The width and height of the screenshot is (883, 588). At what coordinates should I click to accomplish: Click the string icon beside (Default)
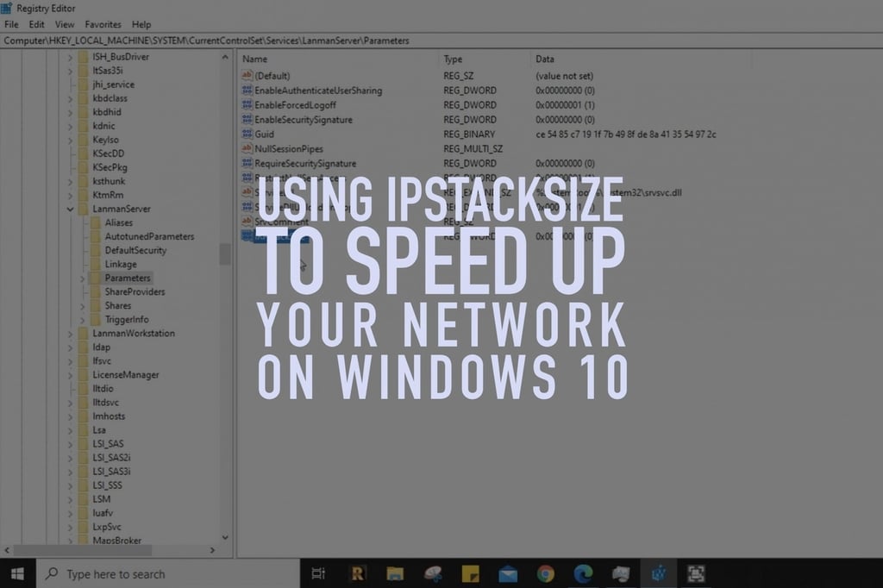(247, 76)
